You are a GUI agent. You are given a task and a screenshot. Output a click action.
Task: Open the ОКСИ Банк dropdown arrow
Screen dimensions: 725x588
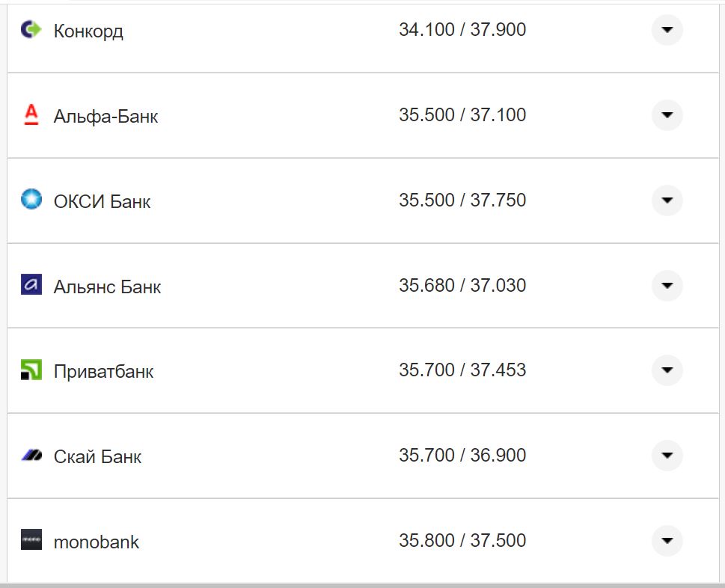[x=667, y=200]
